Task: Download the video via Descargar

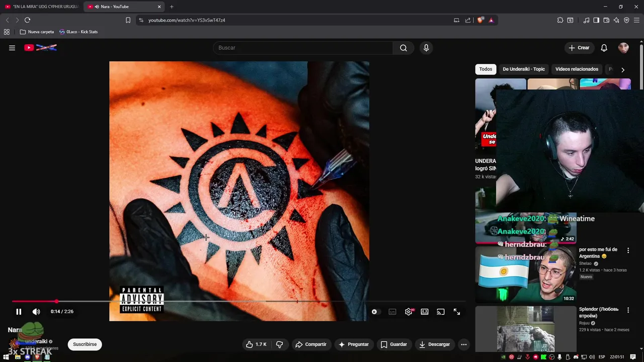Action: tap(434, 344)
